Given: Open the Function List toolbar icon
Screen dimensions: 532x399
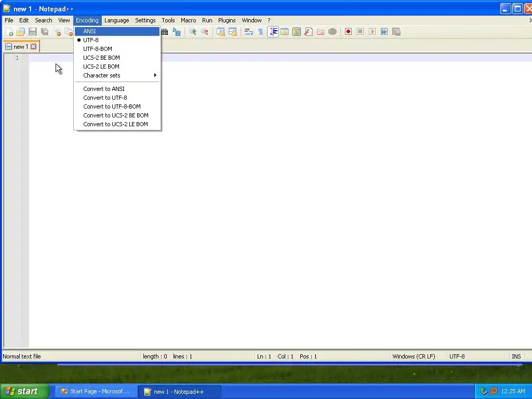Looking at the screenshot, I should [309, 32].
